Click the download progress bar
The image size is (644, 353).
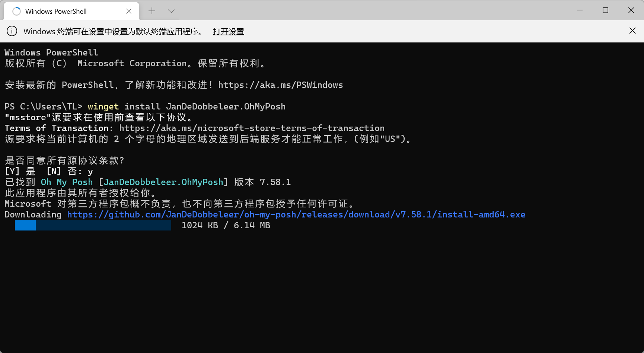point(92,225)
